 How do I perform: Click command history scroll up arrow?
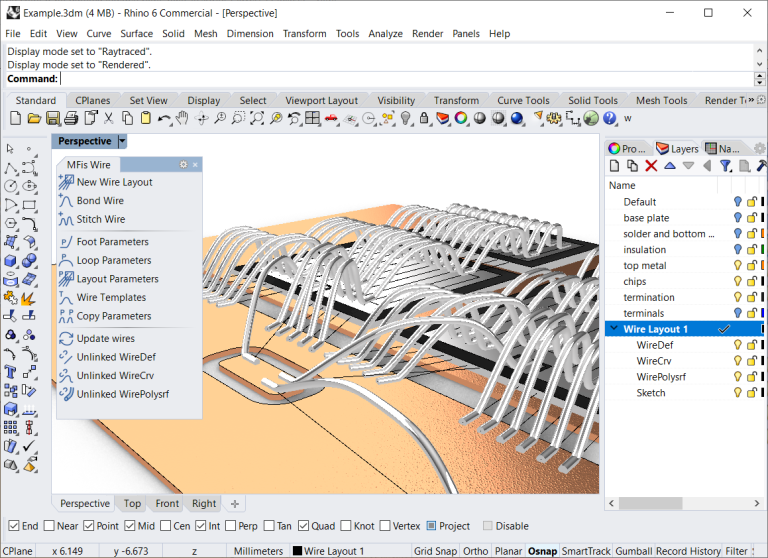tap(760, 50)
